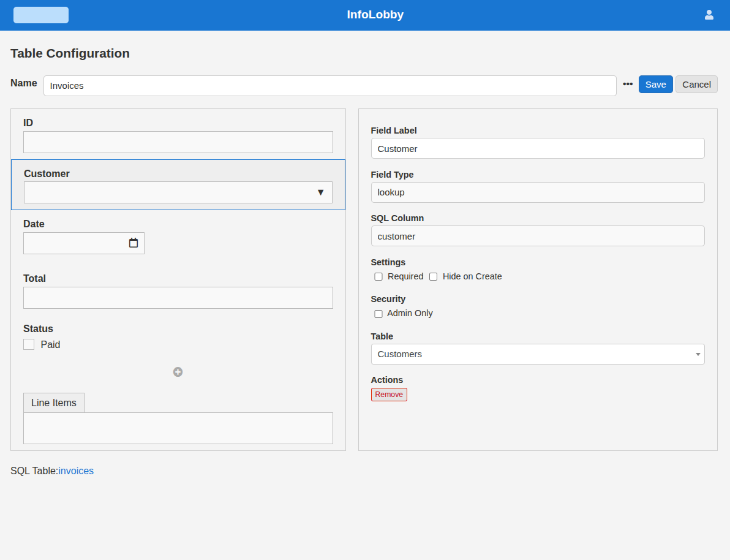Click the logo placeholder in header
The height and width of the screenshot is (560, 730).
coord(41,15)
